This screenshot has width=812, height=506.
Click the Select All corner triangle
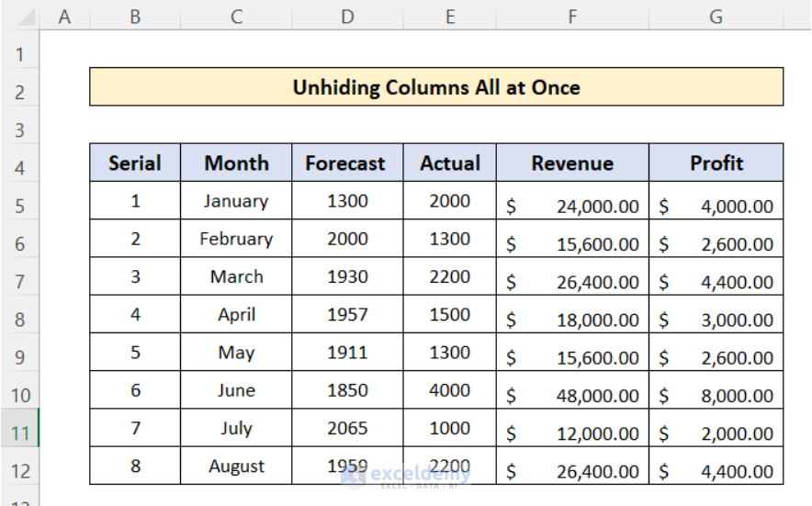(x=20, y=17)
